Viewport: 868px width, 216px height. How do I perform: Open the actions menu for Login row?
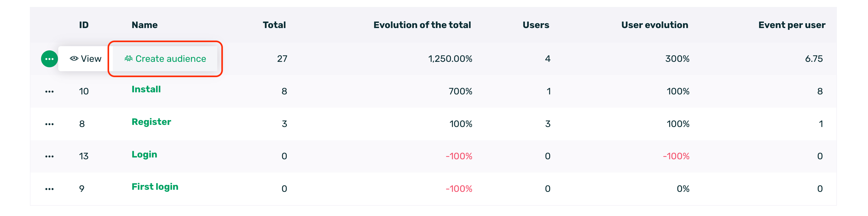point(49,156)
